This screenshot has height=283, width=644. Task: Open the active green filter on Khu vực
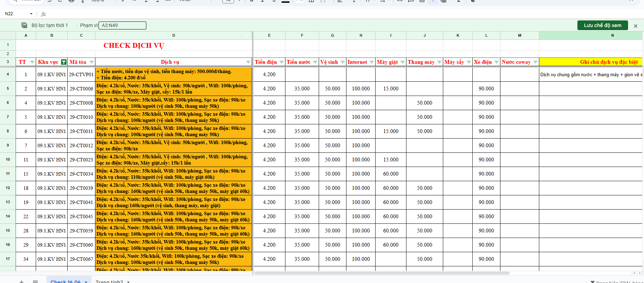coord(64,62)
